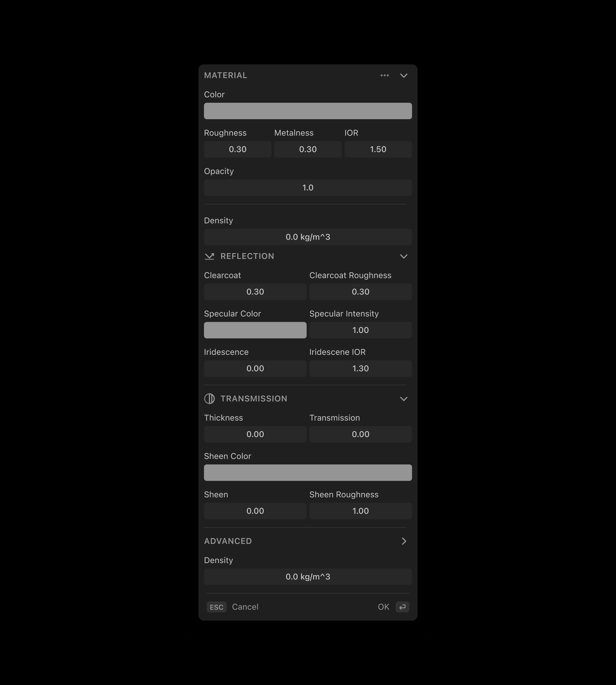Click the Specular Intensity label
The image size is (616, 685).
[344, 314]
